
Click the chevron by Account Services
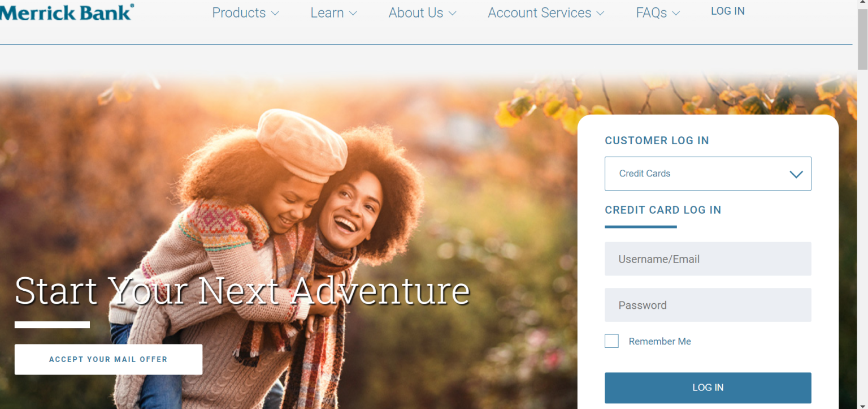[600, 14]
